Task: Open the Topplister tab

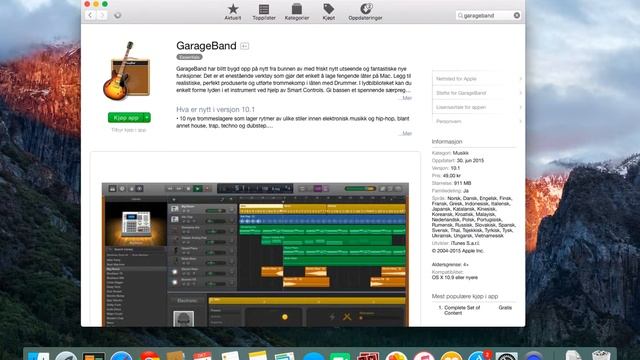Action: point(264,12)
